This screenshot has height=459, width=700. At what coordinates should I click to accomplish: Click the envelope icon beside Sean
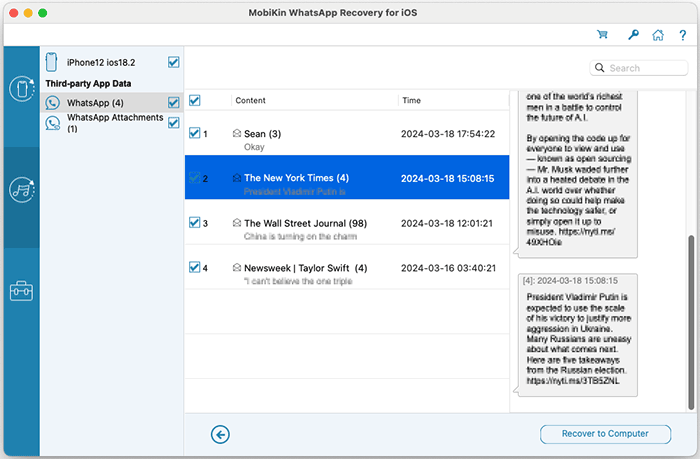click(x=237, y=133)
